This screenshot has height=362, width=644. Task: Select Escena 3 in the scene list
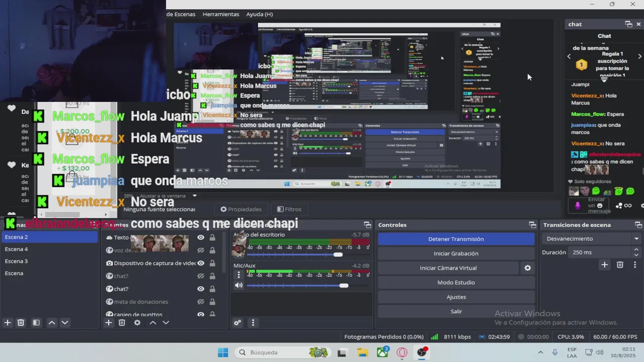click(x=49, y=261)
